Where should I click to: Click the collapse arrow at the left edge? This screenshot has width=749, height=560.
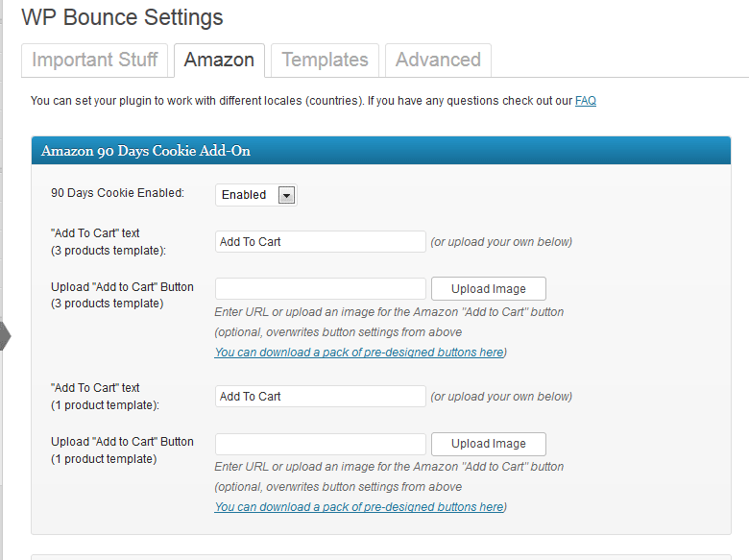coord(5,336)
